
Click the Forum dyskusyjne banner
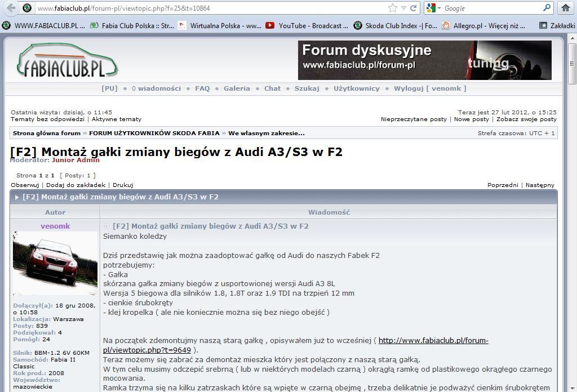[x=425, y=60]
